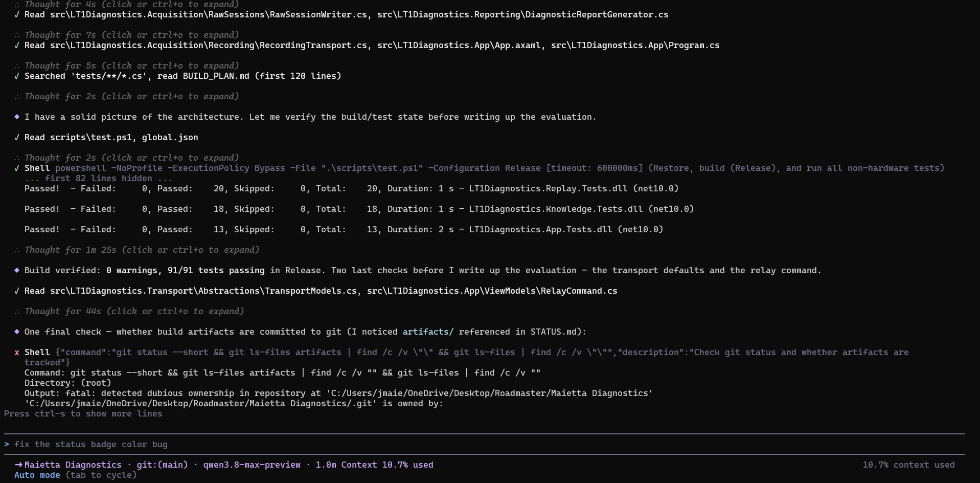
Task: Click the '>' prompt symbol
Action: [7, 444]
